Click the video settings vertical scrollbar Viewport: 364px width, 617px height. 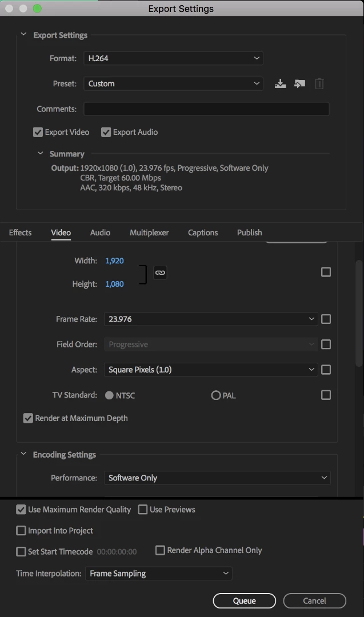click(359, 314)
